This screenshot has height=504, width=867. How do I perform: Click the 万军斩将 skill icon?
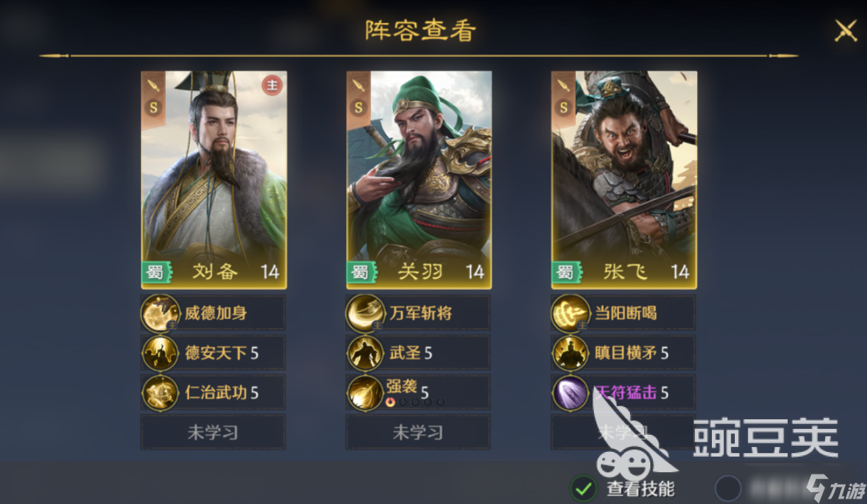coord(366,314)
